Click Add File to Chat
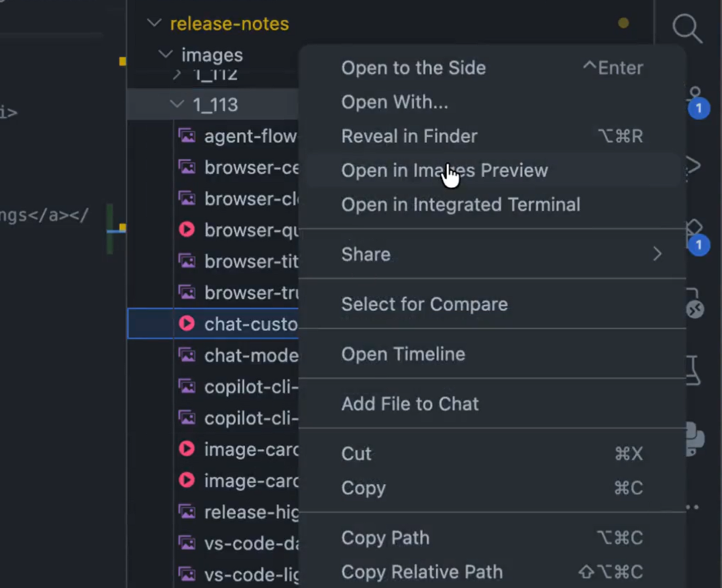The width and height of the screenshot is (722, 588). pyautogui.click(x=410, y=404)
